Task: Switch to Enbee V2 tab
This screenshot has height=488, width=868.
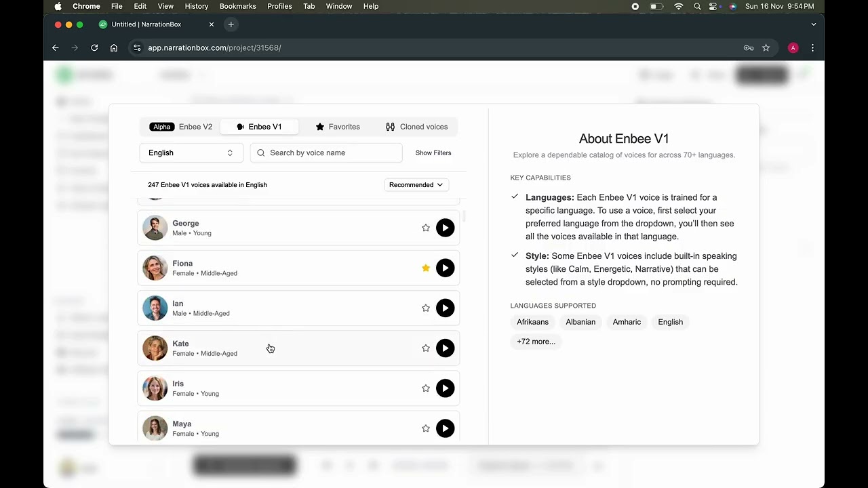Action: tap(181, 127)
